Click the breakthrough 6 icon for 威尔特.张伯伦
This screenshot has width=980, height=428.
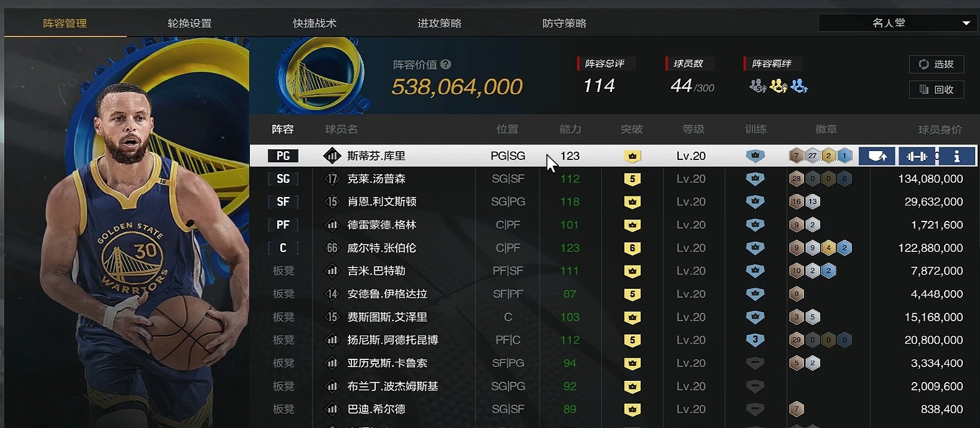coord(632,248)
